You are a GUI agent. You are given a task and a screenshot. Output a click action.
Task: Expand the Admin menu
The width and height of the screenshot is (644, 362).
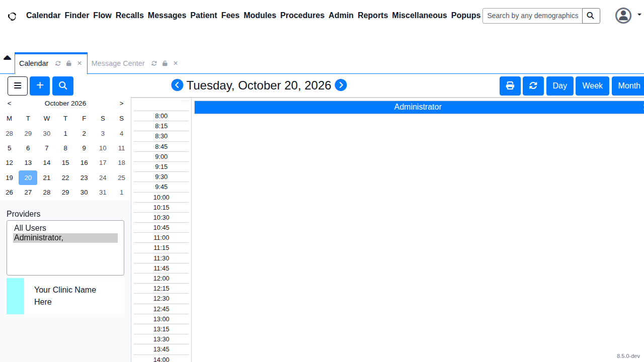341,16
